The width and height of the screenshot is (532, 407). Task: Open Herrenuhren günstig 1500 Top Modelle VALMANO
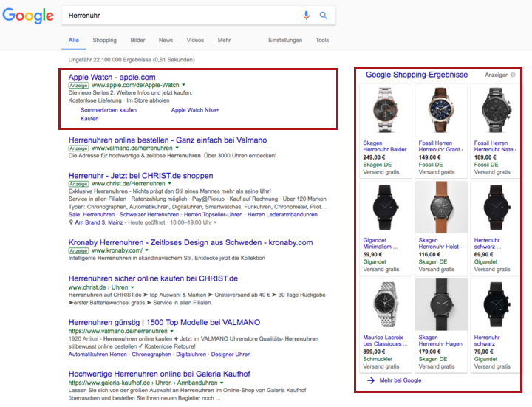point(164,322)
